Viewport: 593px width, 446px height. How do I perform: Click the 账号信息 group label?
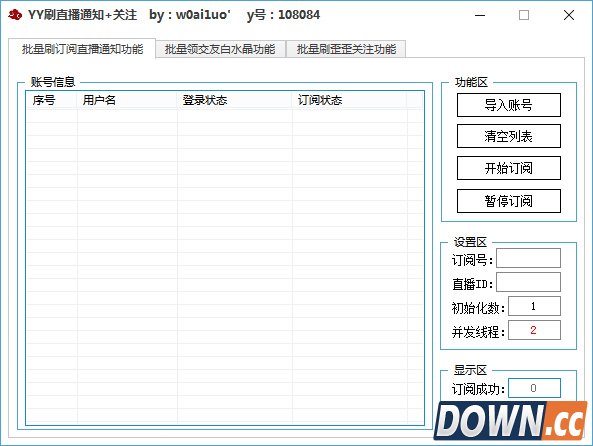53,82
